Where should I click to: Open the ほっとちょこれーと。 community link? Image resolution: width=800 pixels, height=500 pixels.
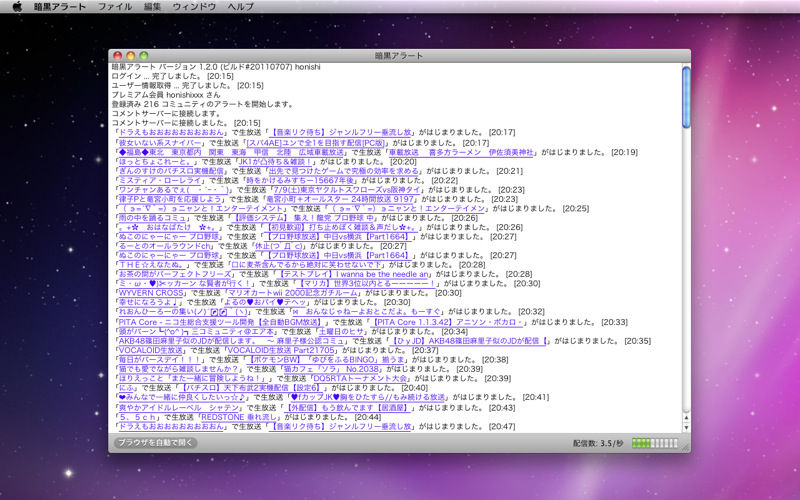[x=155, y=162]
